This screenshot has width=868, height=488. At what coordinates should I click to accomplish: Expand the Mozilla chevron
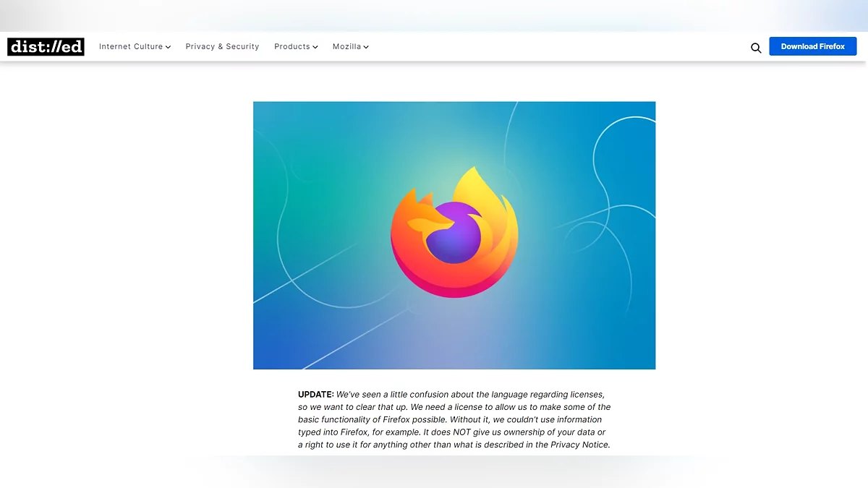pos(366,47)
